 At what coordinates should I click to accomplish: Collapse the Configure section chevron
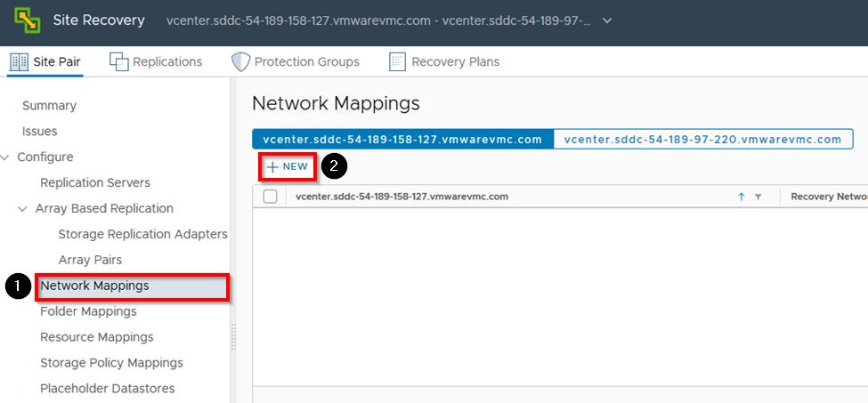5,157
